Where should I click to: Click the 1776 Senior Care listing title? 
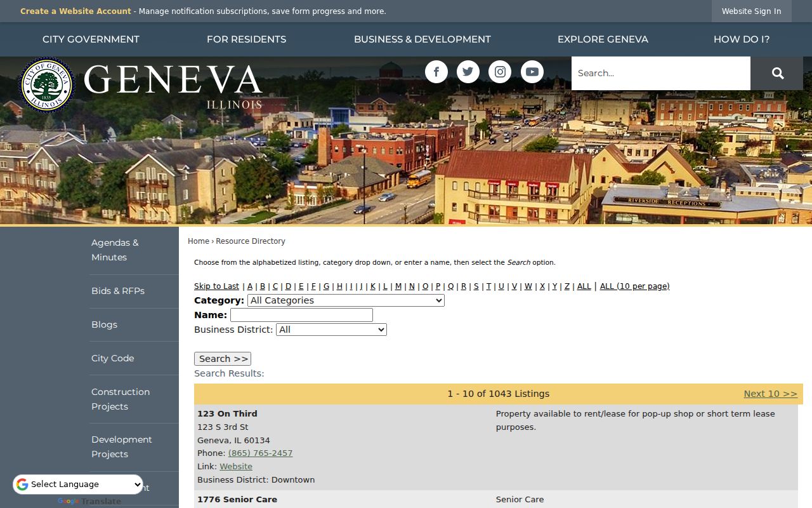click(x=237, y=500)
